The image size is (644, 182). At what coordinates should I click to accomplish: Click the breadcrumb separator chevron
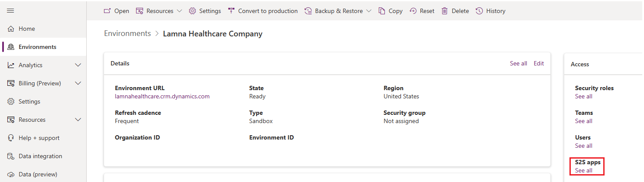pos(157,34)
